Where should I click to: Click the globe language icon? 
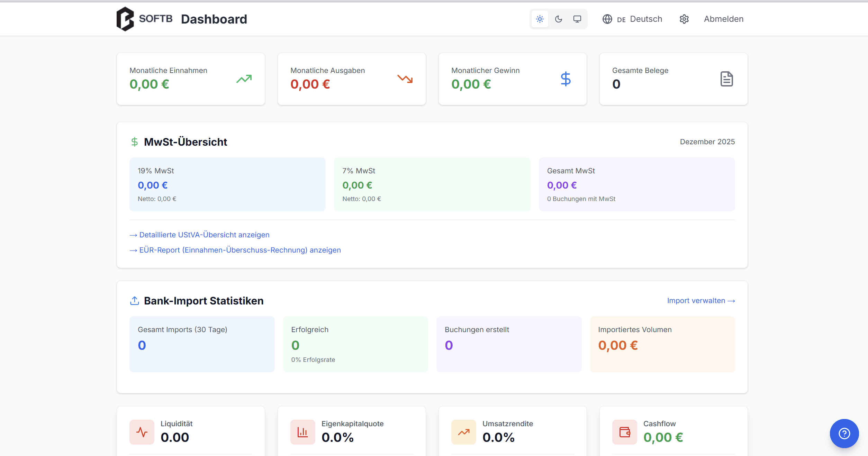607,19
